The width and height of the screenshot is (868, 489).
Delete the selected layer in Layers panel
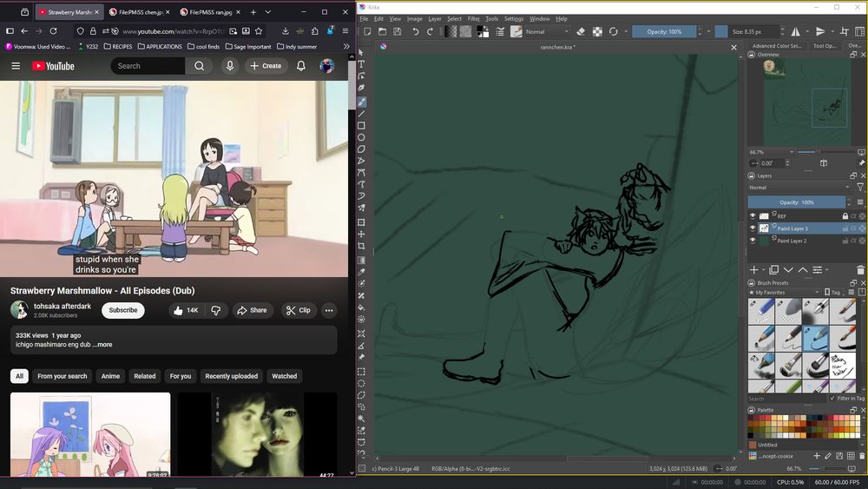[860, 270]
